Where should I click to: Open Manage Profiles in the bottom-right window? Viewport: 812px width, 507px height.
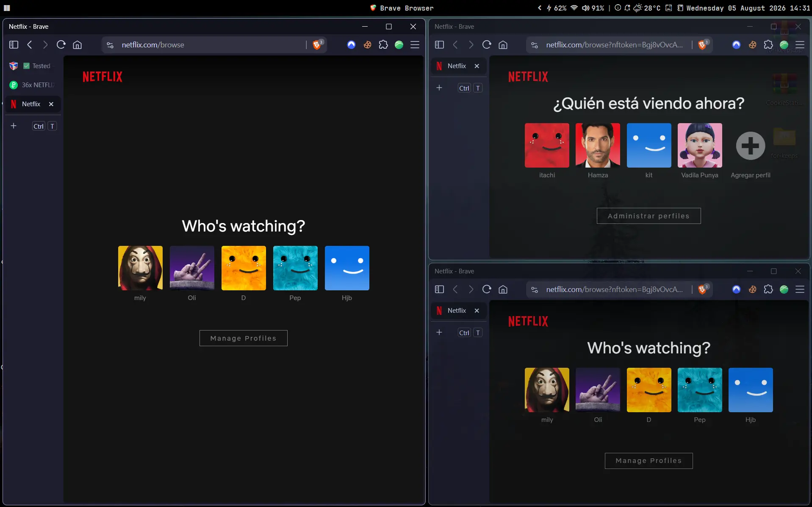pos(649,461)
